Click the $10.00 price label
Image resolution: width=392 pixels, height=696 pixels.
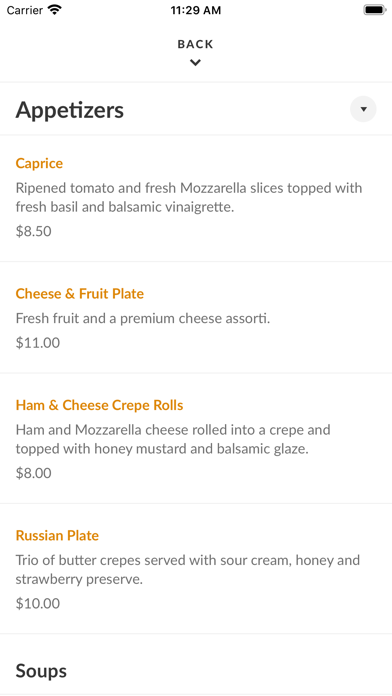pos(38,604)
